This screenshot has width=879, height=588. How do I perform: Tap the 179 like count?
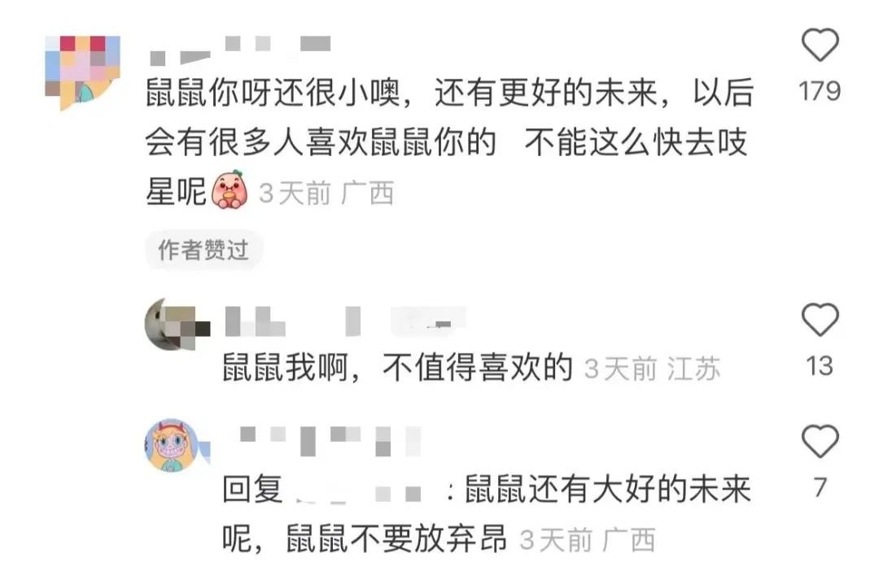point(820,91)
